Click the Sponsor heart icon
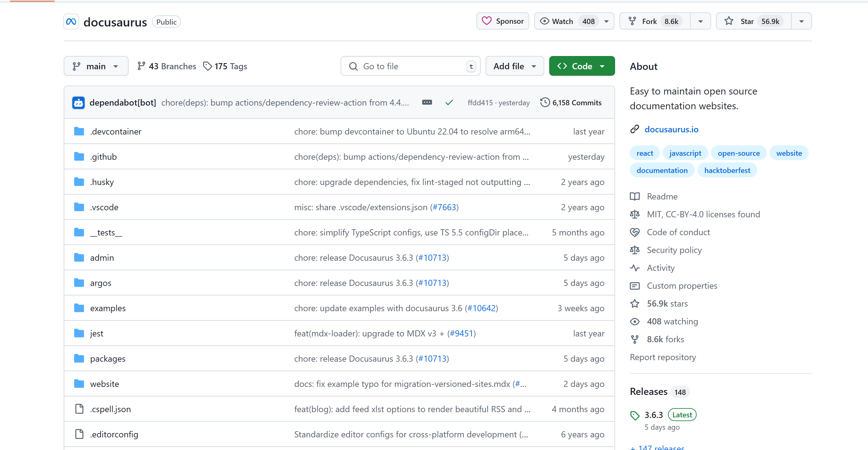This screenshot has height=450, width=868. (487, 21)
